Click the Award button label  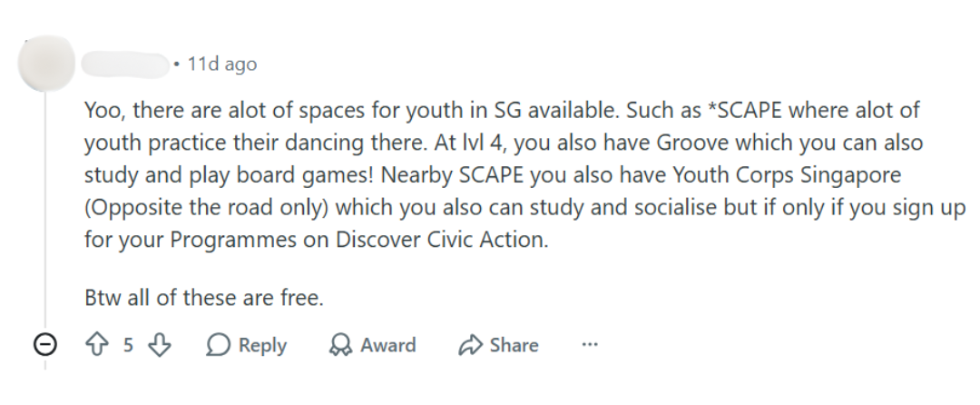387,345
